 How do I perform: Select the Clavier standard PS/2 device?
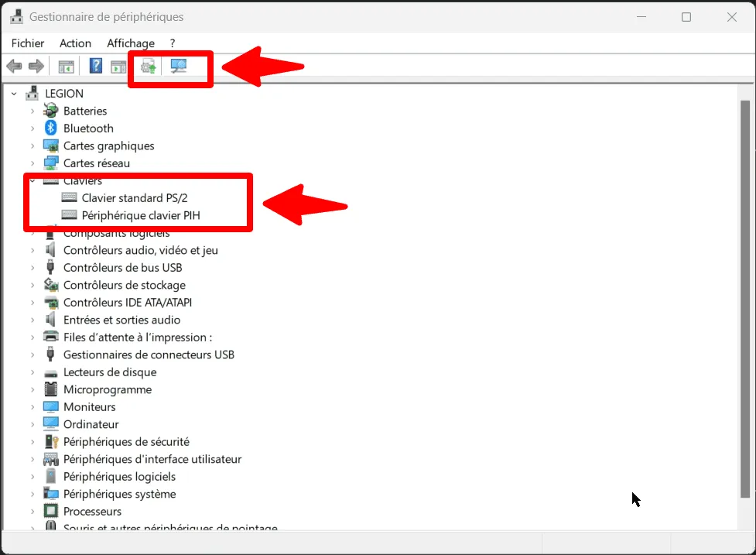click(x=135, y=197)
